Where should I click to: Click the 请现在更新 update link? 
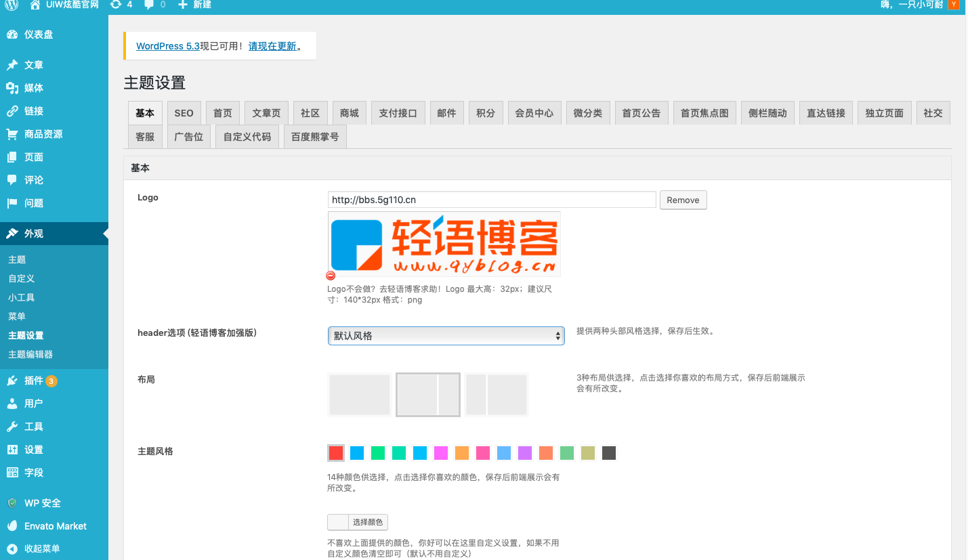(272, 46)
